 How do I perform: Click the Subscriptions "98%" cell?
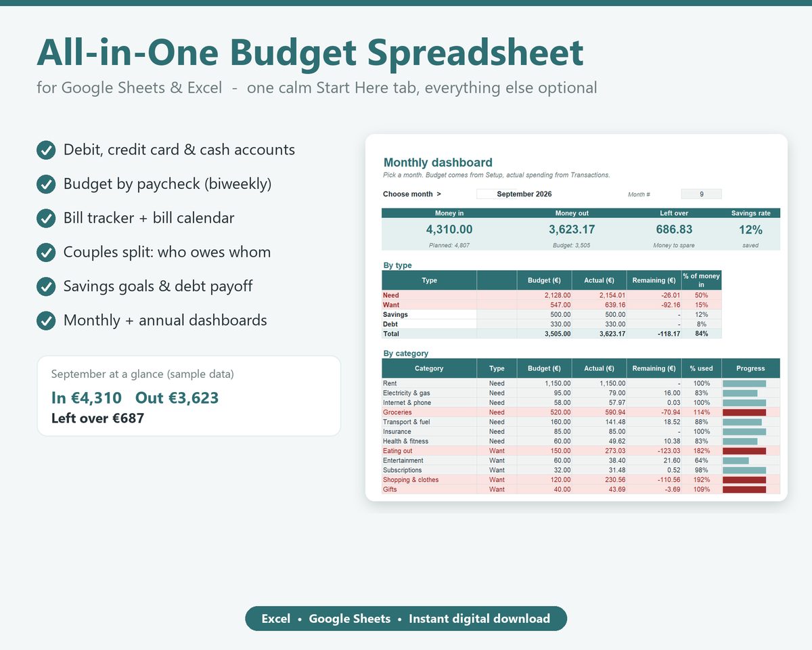[x=701, y=470]
